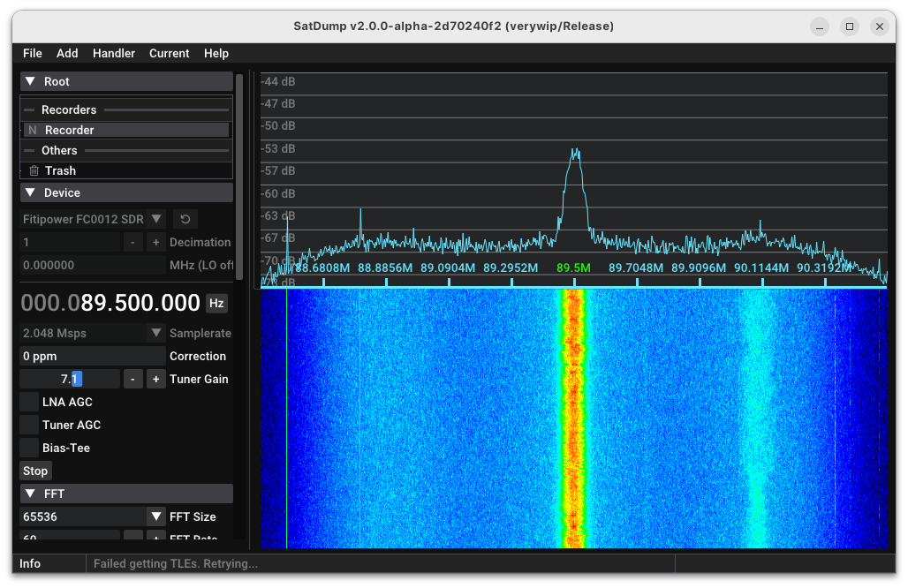Viewport: 908px width, 588px height.
Task: Click Decimation minus button
Action: [132, 242]
